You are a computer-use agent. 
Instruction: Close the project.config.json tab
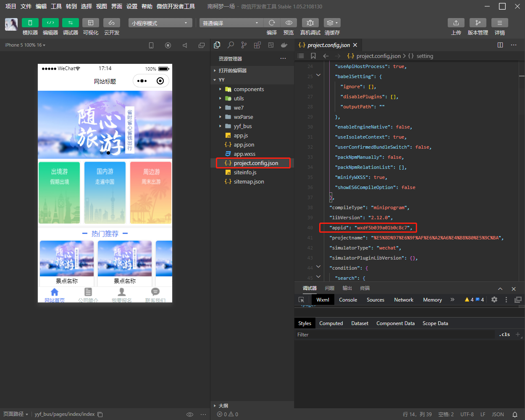[x=355, y=45]
